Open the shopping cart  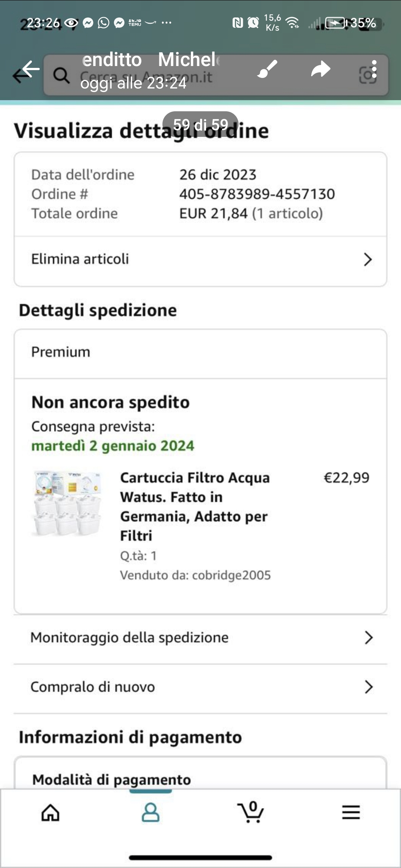251,813
